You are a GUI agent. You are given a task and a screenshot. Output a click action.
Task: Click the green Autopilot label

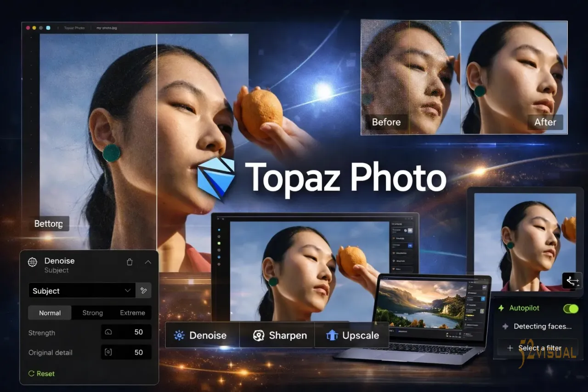click(x=524, y=308)
